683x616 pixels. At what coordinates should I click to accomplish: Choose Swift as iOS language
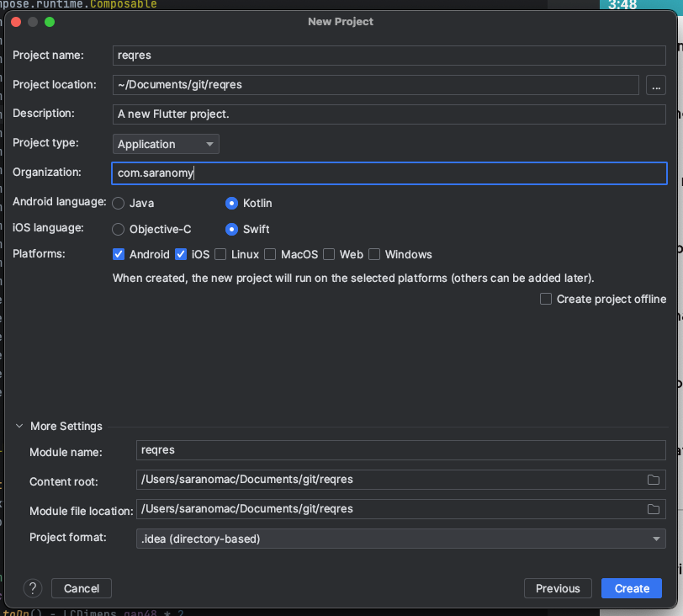[231, 230]
